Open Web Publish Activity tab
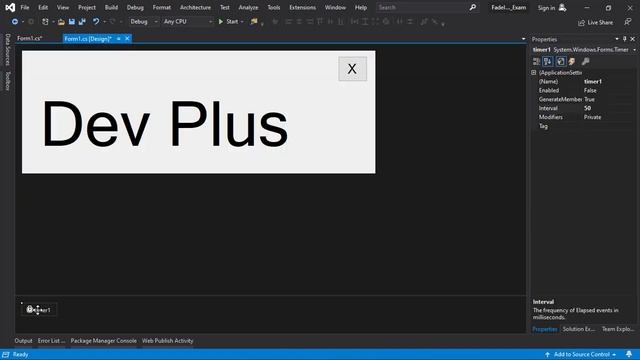The width and height of the screenshot is (640, 360). click(167, 340)
